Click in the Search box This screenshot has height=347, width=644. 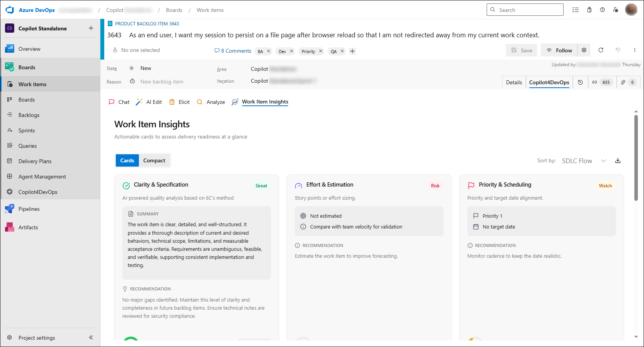pos(525,10)
